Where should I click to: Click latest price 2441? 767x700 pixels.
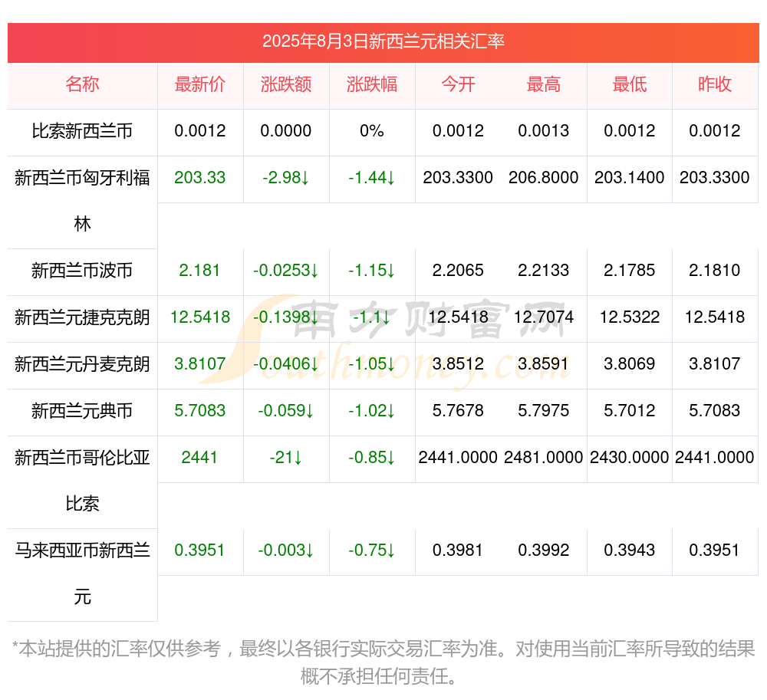tap(199, 458)
